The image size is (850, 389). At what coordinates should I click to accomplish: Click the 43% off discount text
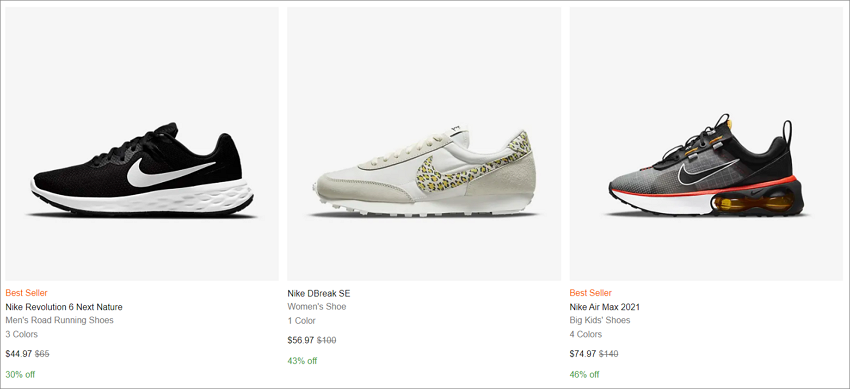point(302,360)
